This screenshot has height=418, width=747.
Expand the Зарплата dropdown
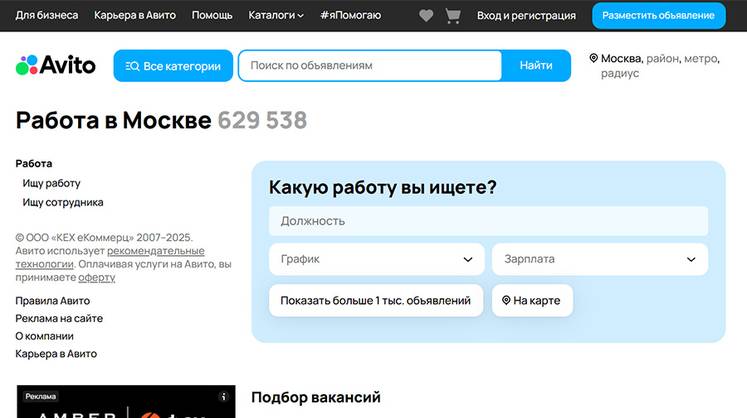point(600,259)
